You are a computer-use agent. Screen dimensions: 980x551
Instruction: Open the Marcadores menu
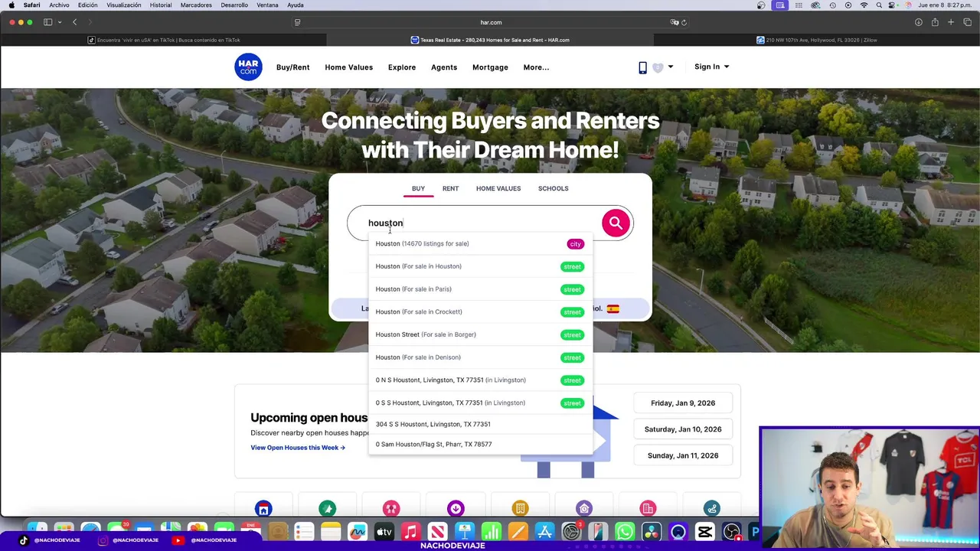(x=196, y=5)
